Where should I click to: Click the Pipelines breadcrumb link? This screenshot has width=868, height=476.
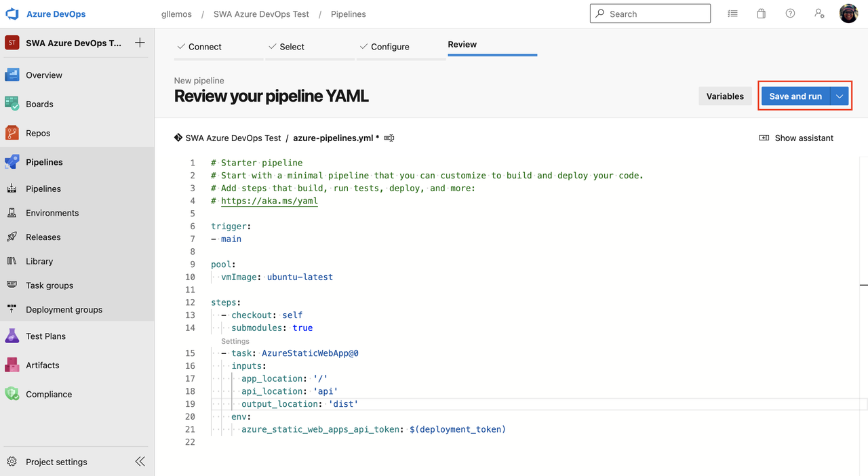349,14
